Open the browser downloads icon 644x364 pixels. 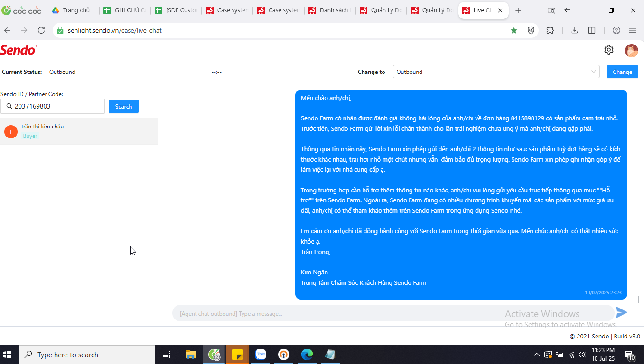coord(575,30)
